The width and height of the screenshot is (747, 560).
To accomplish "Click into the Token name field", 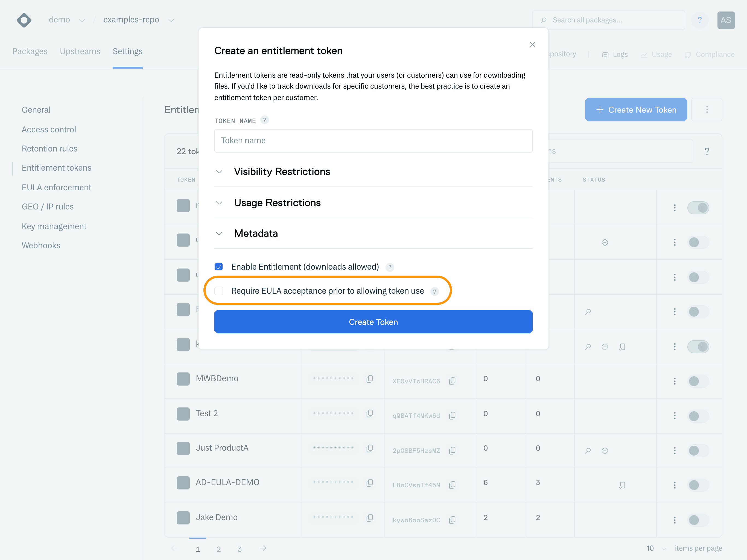I will coord(373,141).
